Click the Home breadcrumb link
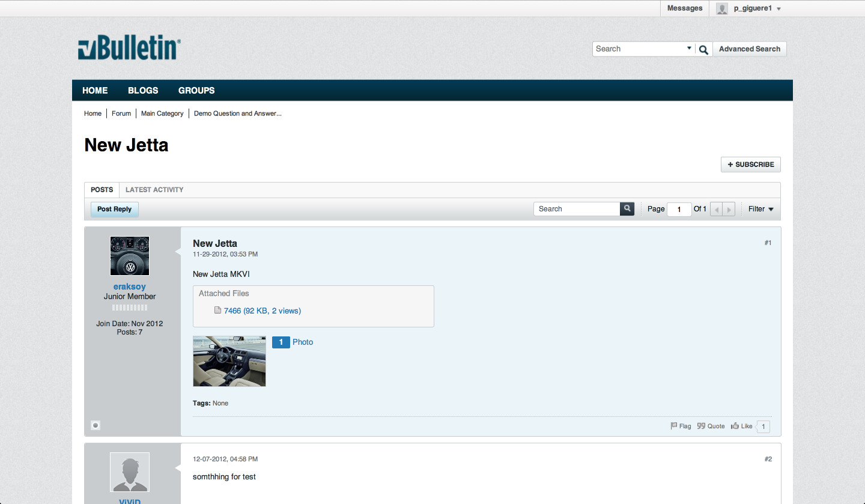 tap(93, 113)
